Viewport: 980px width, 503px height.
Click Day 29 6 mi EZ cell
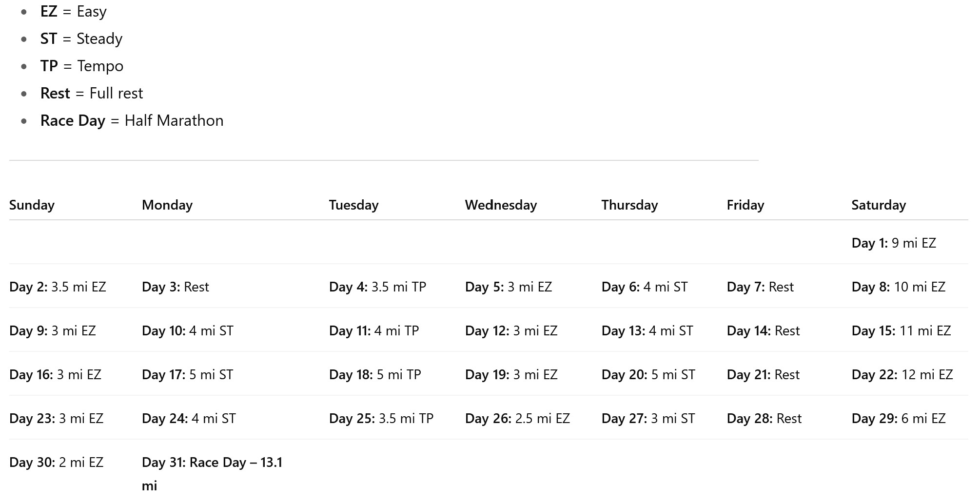point(898,419)
